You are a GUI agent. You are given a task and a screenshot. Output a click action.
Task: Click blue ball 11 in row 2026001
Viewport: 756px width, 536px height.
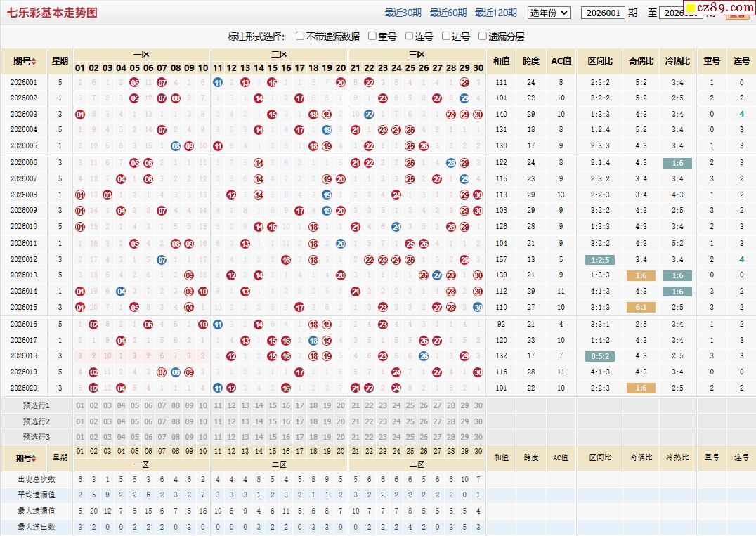pos(218,82)
